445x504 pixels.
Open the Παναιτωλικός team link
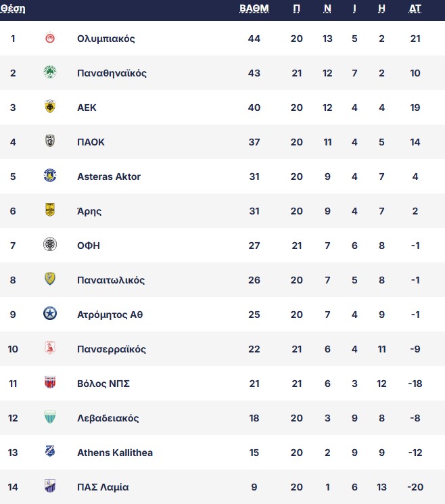[x=111, y=280]
